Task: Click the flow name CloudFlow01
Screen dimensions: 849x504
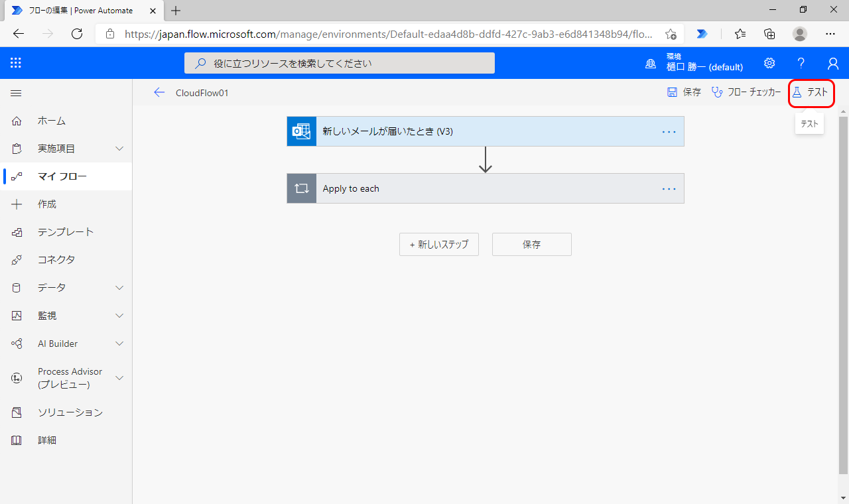Action: 202,93
